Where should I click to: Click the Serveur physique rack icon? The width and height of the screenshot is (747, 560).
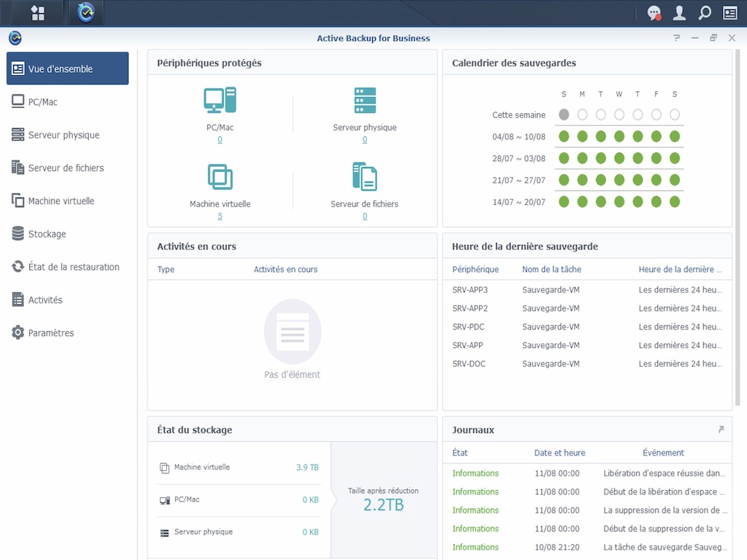[x=365, y=101]
